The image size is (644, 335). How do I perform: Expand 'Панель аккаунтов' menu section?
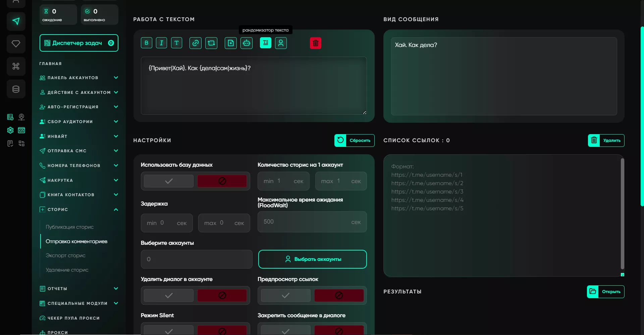coord(79,78)
